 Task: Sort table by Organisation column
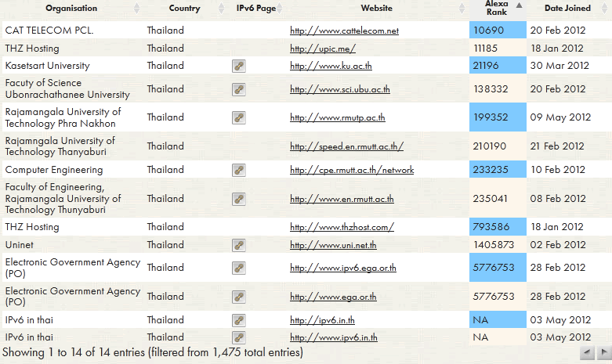pyautogui.click(x=71, y=9)
